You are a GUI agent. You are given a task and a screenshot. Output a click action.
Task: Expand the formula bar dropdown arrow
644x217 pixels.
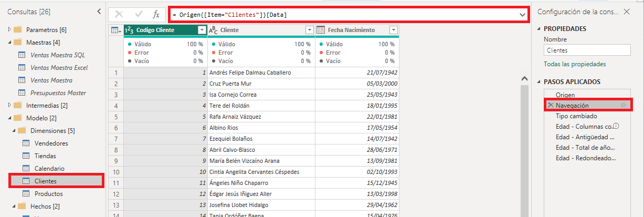pos(522,15)
